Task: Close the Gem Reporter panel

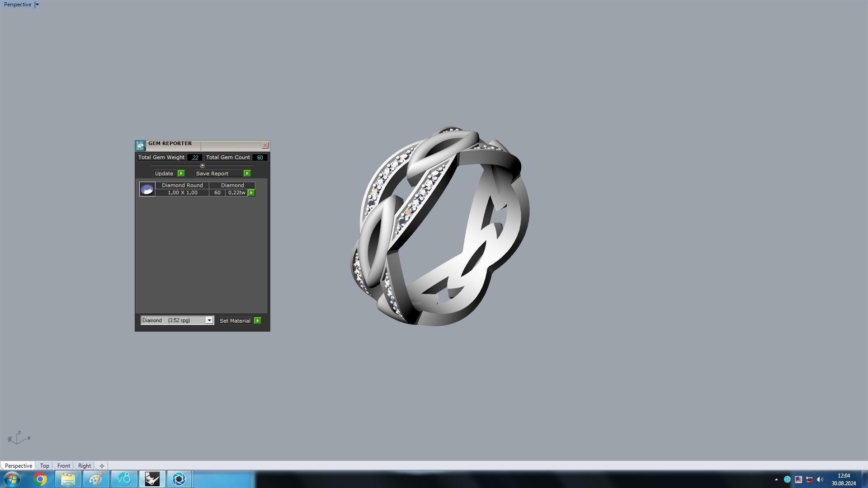Action: (265, 145)
